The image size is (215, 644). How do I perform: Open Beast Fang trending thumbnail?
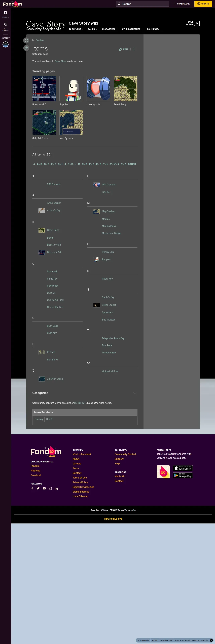[x=125, y=88]
